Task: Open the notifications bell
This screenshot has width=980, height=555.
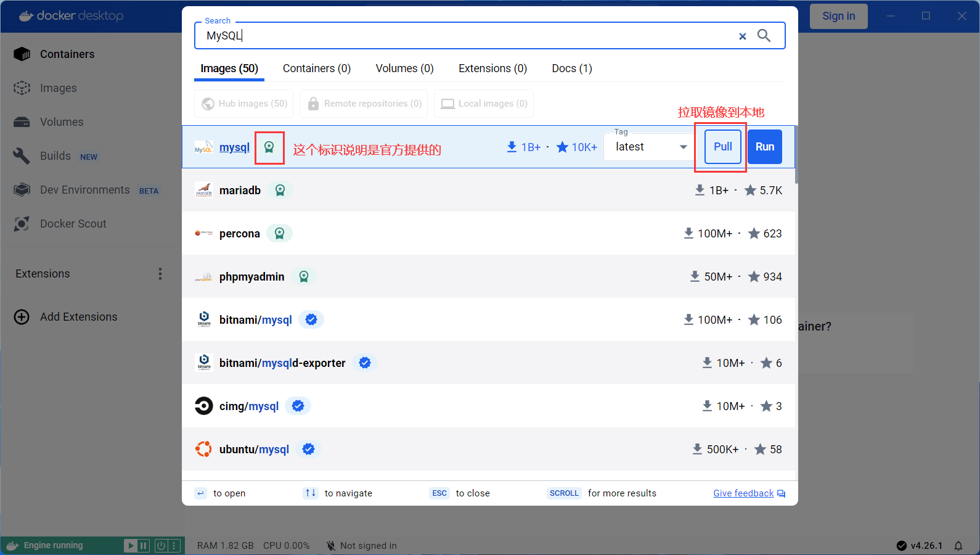Action: point(958,546)
